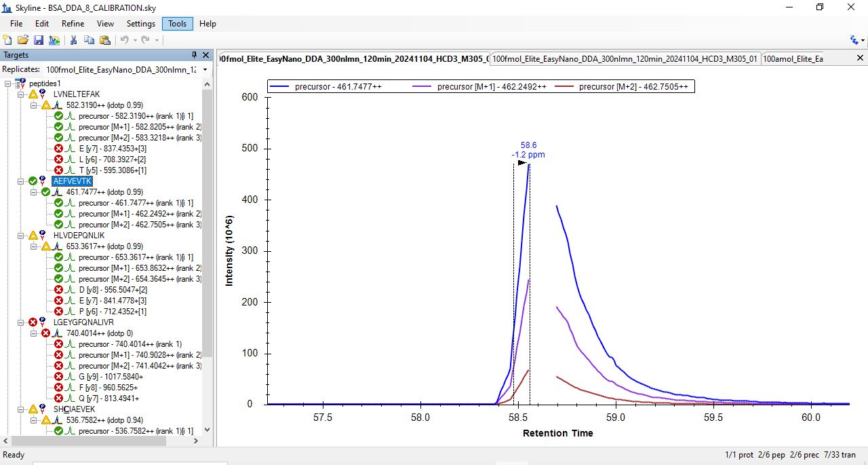Click the Publish to Panorama icon

54,40
